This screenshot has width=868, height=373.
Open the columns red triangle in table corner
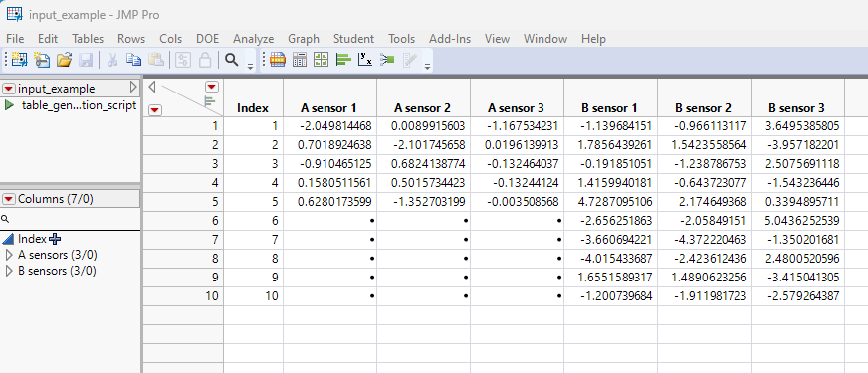click(212, 87)
